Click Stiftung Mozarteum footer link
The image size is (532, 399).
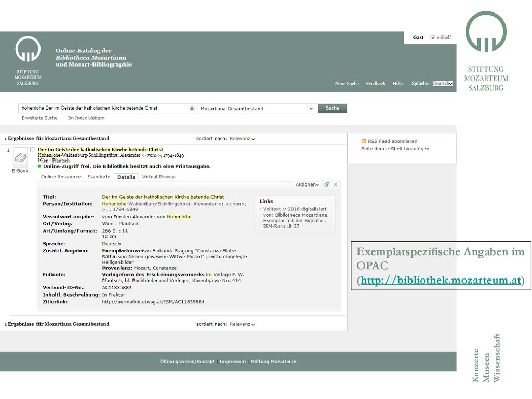tap(273, 362)
